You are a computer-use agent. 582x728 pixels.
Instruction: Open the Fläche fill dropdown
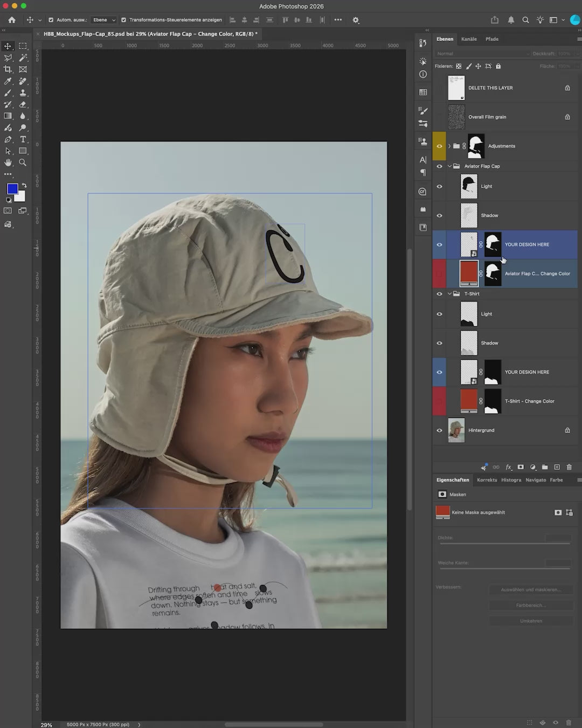point(577,66)
